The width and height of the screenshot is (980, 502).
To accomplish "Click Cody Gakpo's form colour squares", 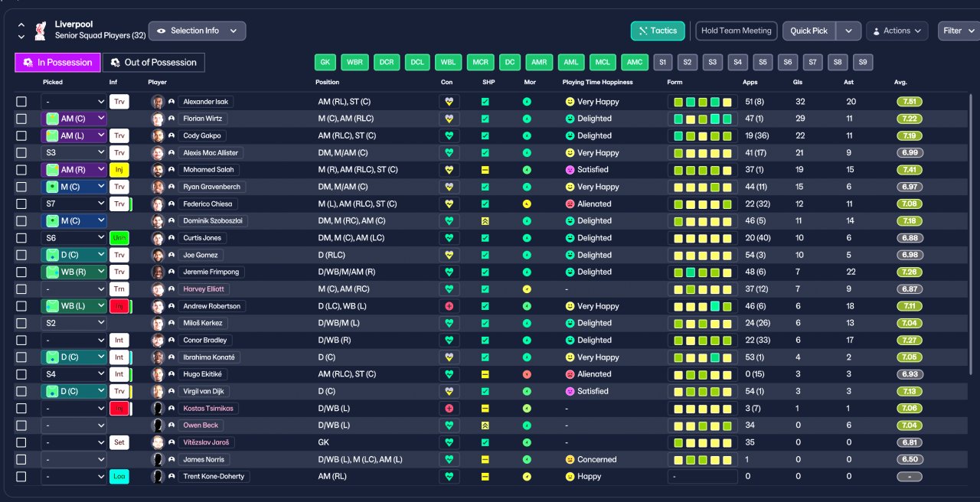I will pyautogui.click(x=702, y=136).
